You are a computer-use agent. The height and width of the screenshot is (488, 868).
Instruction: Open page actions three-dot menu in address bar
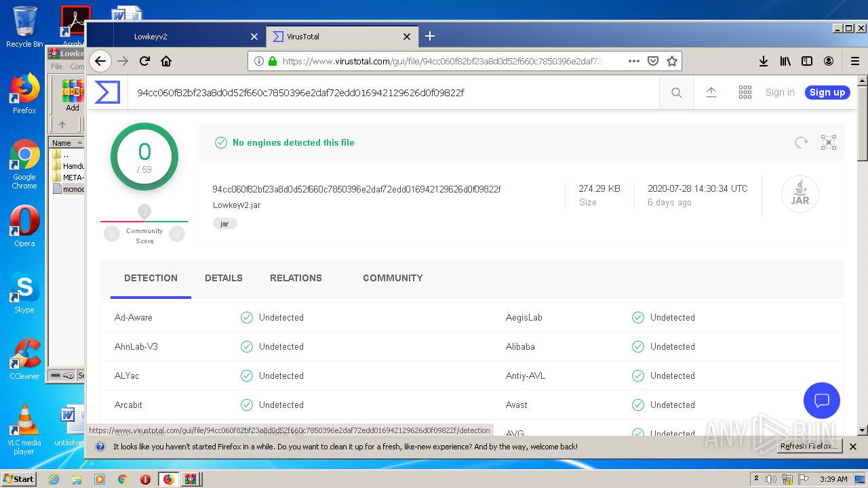(x=634, y=61)
